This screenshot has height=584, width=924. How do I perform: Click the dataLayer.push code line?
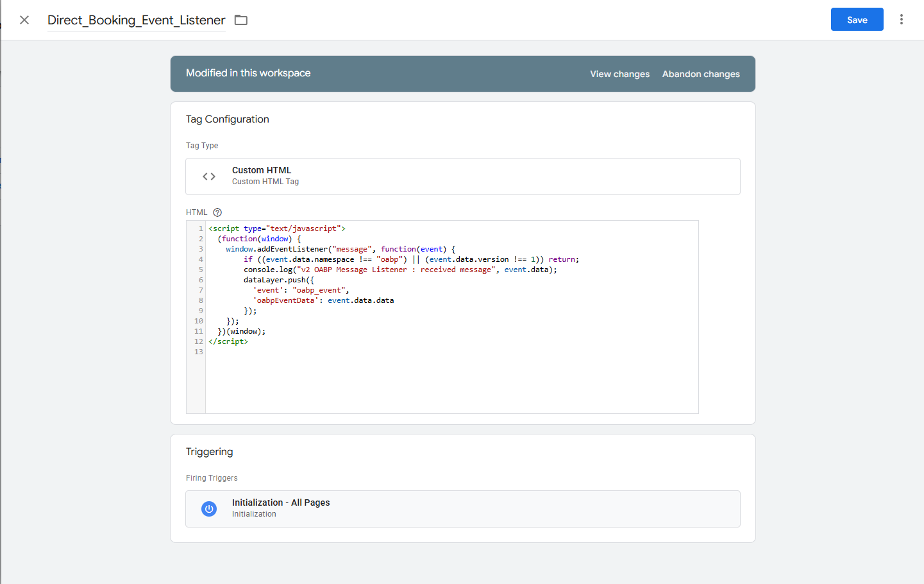click(279, 280)
